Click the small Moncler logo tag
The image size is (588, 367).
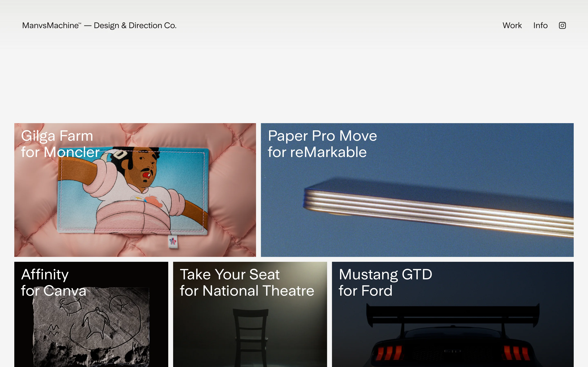pyautogui.click(x=173, y=241)
